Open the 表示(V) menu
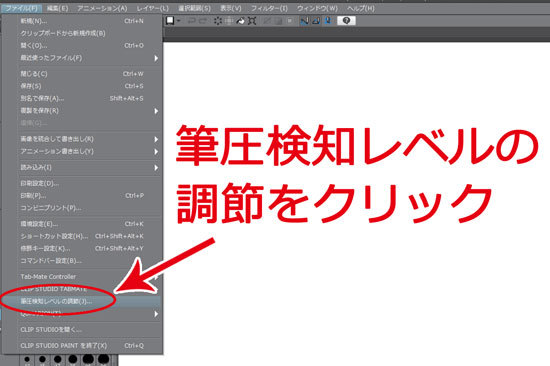550x366 pixels. (231, 8)
